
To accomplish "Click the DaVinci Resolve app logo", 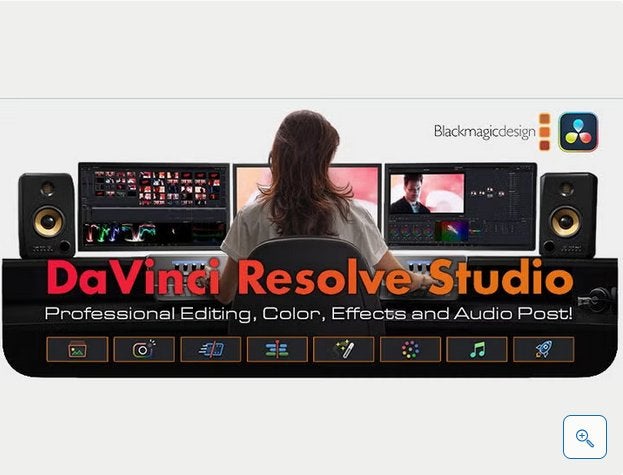I will point(578,132).
